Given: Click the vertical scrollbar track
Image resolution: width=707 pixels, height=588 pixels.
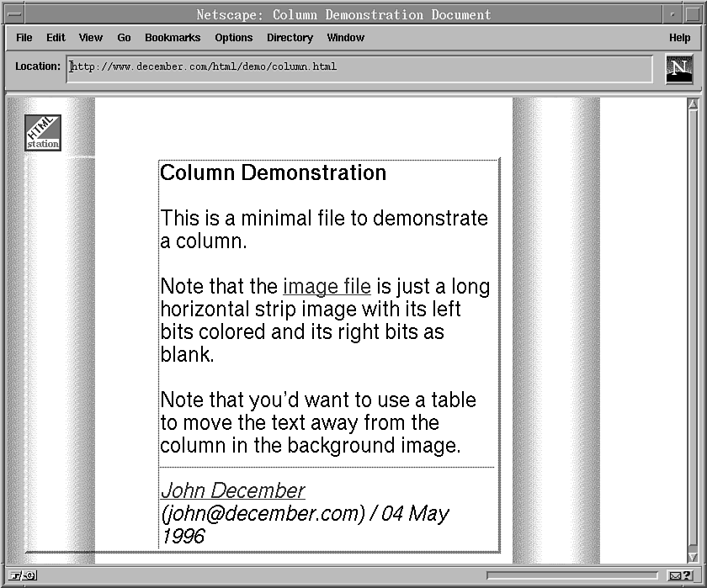Looking at the screenshot, I should point(693,336).
